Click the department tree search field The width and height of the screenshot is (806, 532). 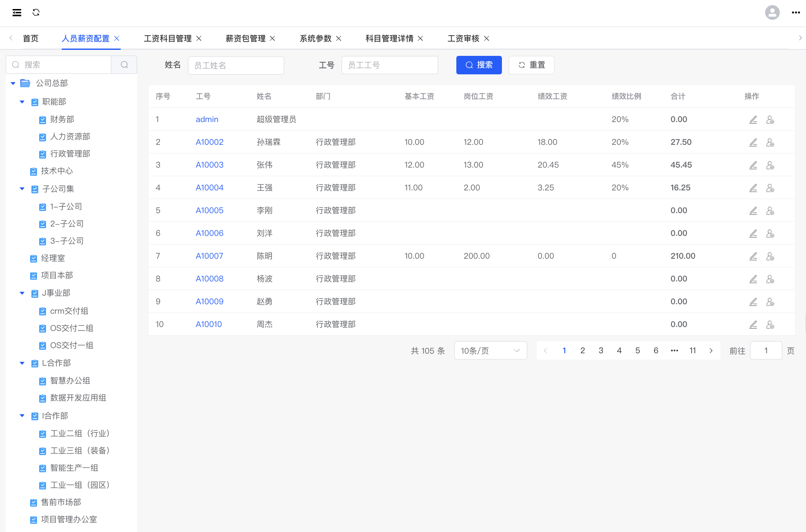tap(58, 64)
